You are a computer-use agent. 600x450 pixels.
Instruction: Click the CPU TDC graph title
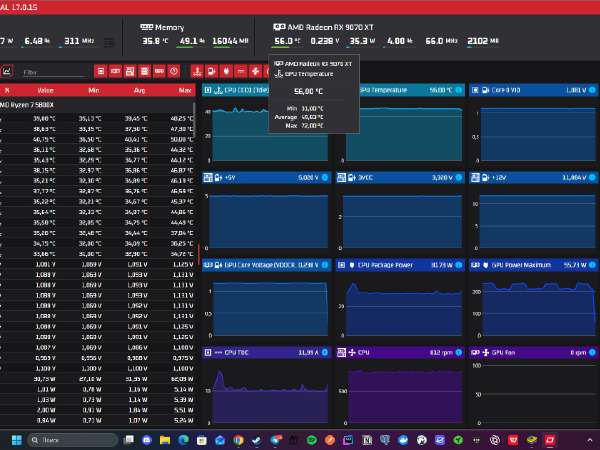pyautogui.click(x=236, y=352)
